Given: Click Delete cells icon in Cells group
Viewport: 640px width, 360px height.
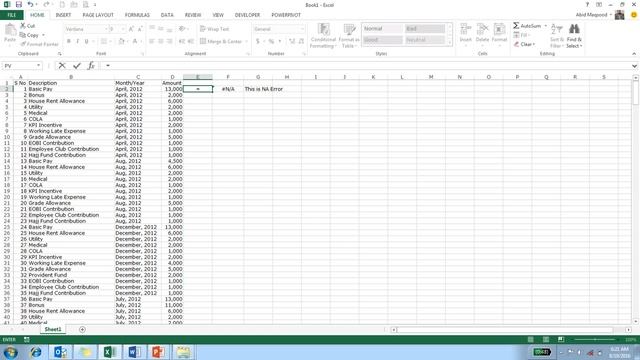Looking at the screenshot, I should coord(482,29).
